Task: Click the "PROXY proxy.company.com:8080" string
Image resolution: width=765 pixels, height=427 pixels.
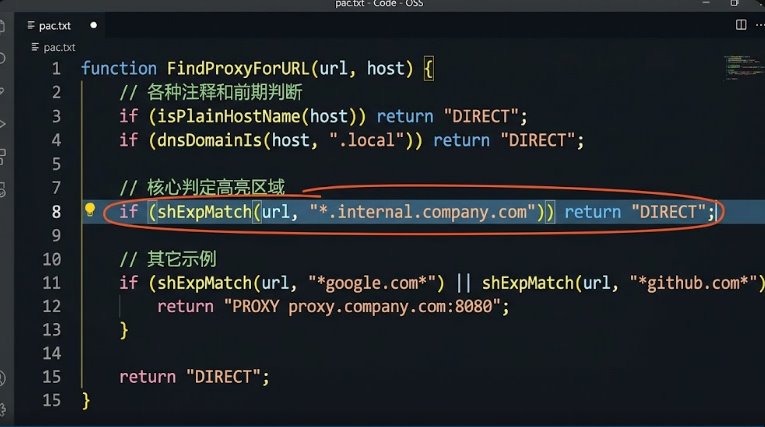Action: coord(362,306)
